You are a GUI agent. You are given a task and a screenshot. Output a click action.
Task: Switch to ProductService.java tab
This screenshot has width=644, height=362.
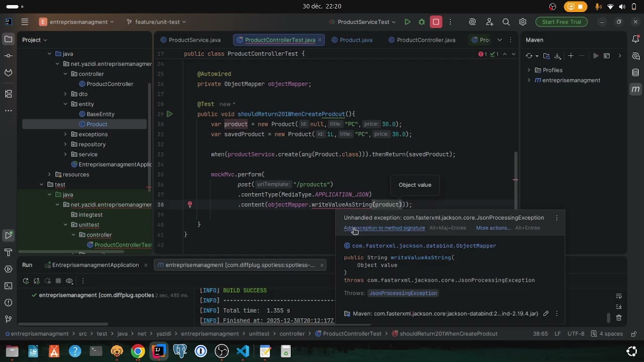[190, 40]
